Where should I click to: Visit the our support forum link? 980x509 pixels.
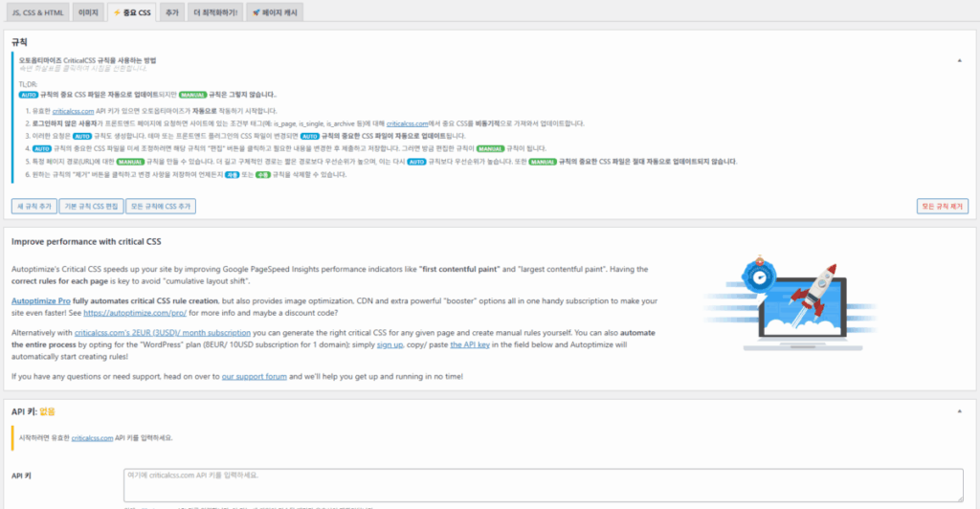coord(254,377)
